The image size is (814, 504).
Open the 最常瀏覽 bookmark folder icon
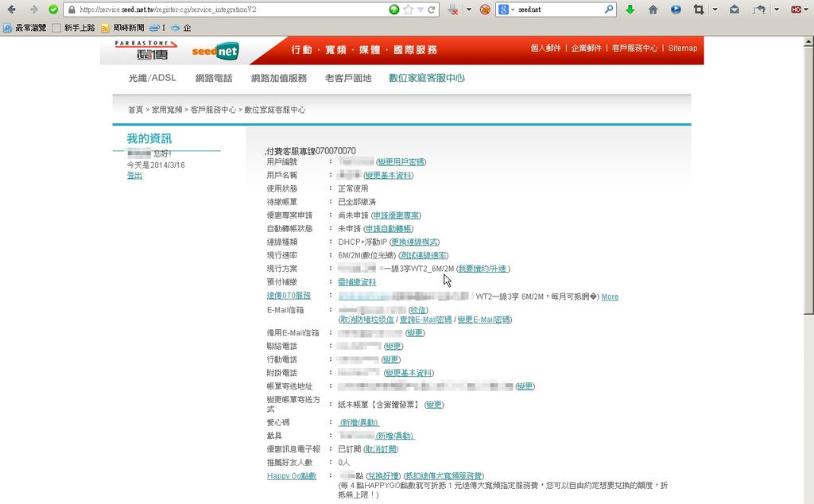(7, 28)
